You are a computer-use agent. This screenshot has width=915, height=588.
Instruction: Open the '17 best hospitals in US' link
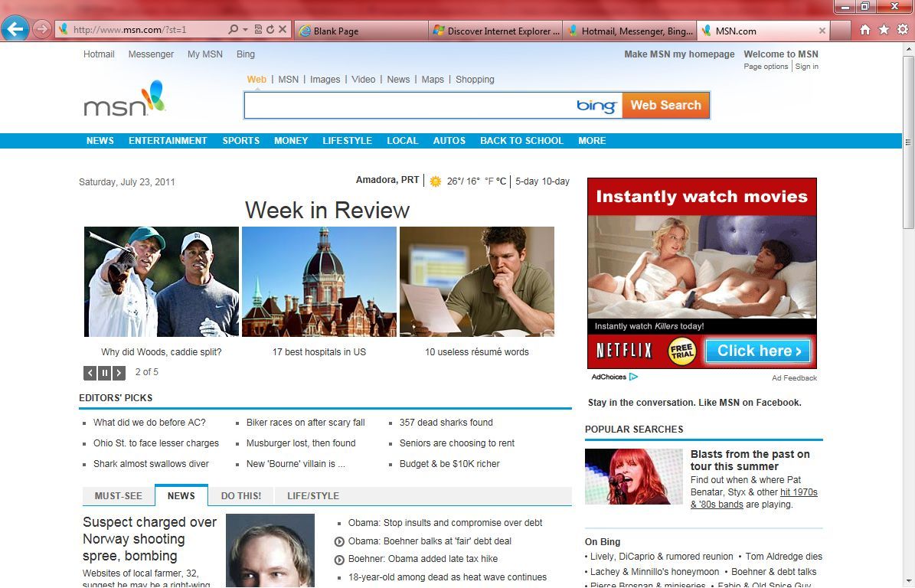pyautogui.click(x=319, y=351)
